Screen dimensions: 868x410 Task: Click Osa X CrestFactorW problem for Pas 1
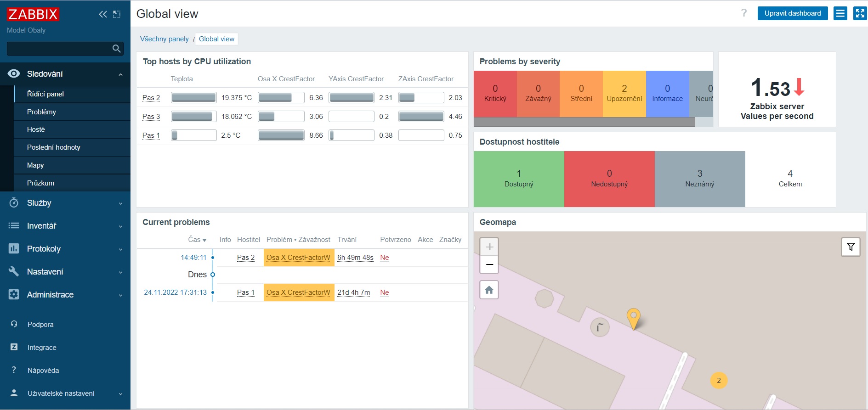298,292
